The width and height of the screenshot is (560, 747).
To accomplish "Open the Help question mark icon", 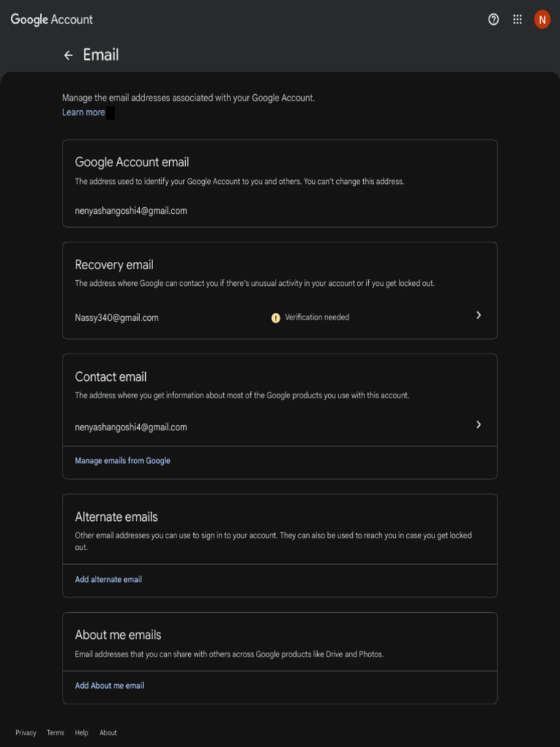I will coord(494,20).
